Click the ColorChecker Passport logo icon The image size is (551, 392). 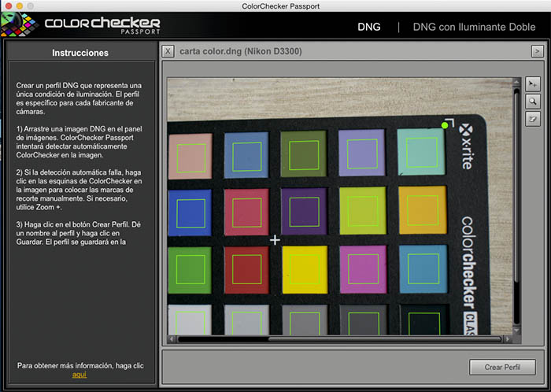click(x=20, y=24)
